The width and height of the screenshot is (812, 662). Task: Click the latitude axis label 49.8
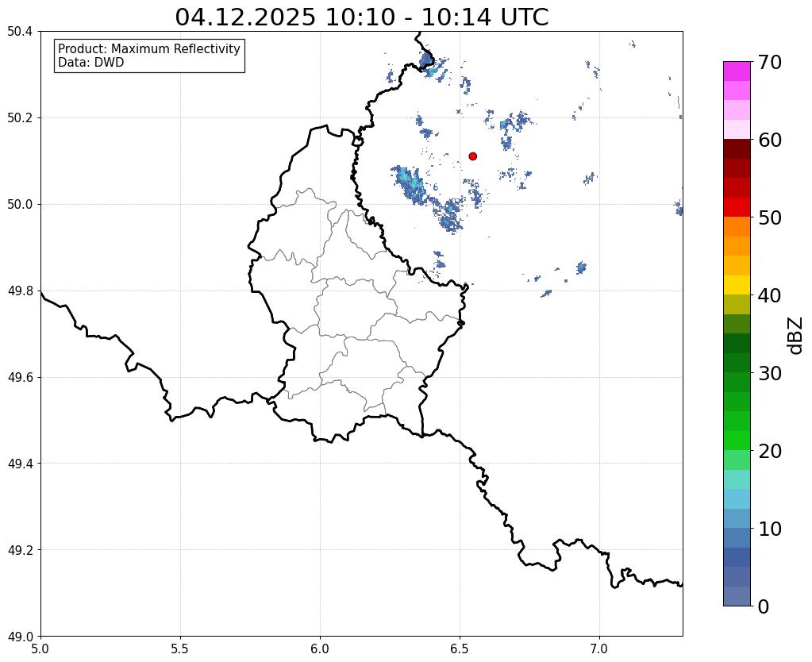coord(20,291)
